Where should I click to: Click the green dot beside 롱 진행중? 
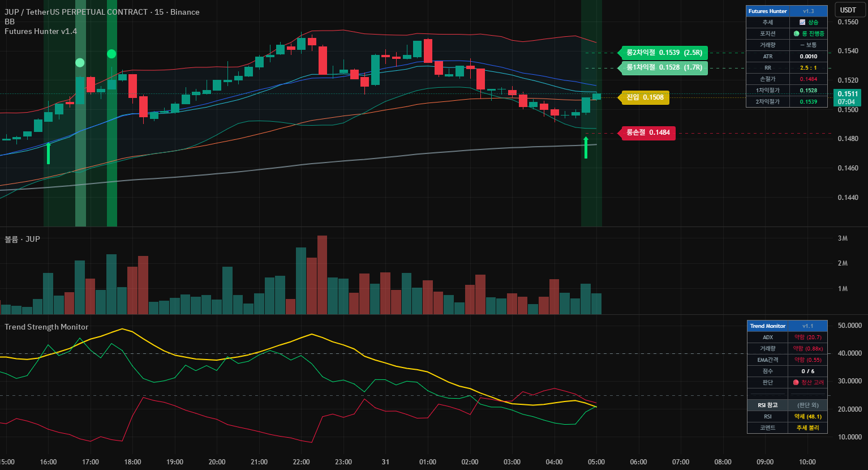point(797,33)
